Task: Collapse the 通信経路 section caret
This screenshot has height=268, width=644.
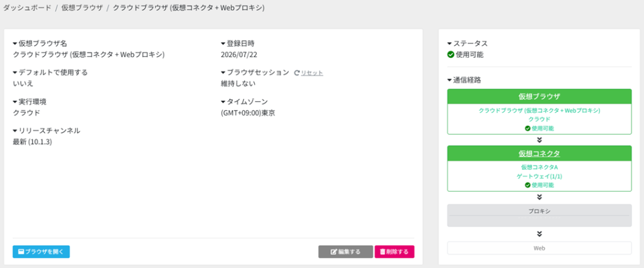Action: 450,80
